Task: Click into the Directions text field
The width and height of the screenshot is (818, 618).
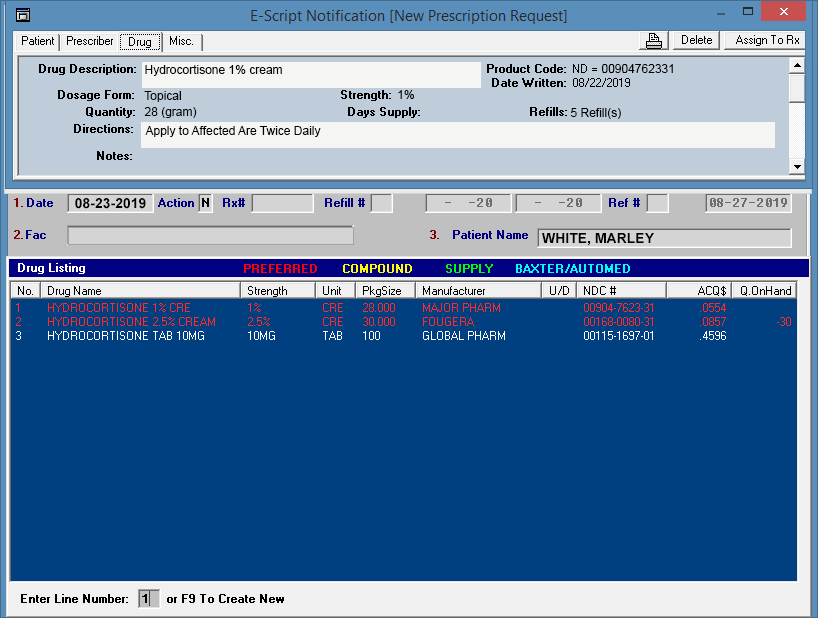Action: [458, 134]
